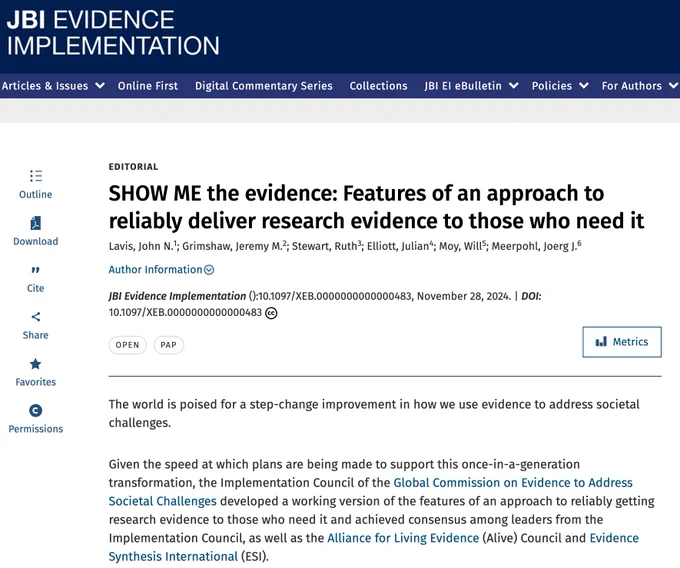Click the PAP badge

click(169, 345)
